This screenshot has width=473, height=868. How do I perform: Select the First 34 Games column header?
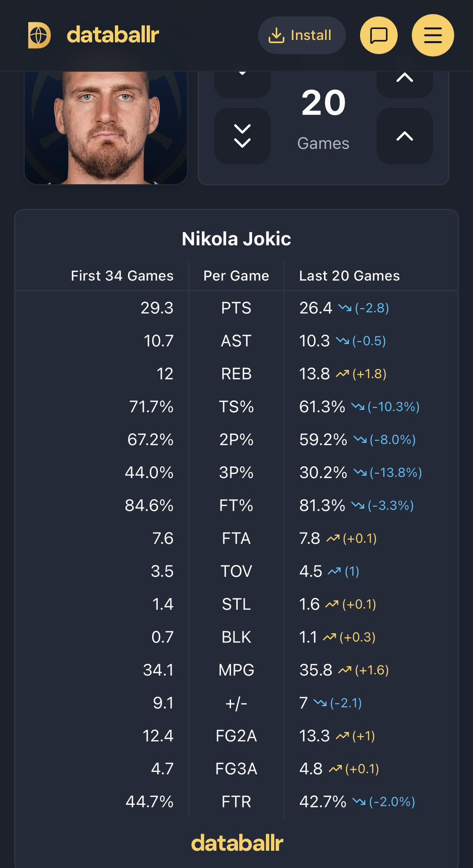[x=122, y=275]
